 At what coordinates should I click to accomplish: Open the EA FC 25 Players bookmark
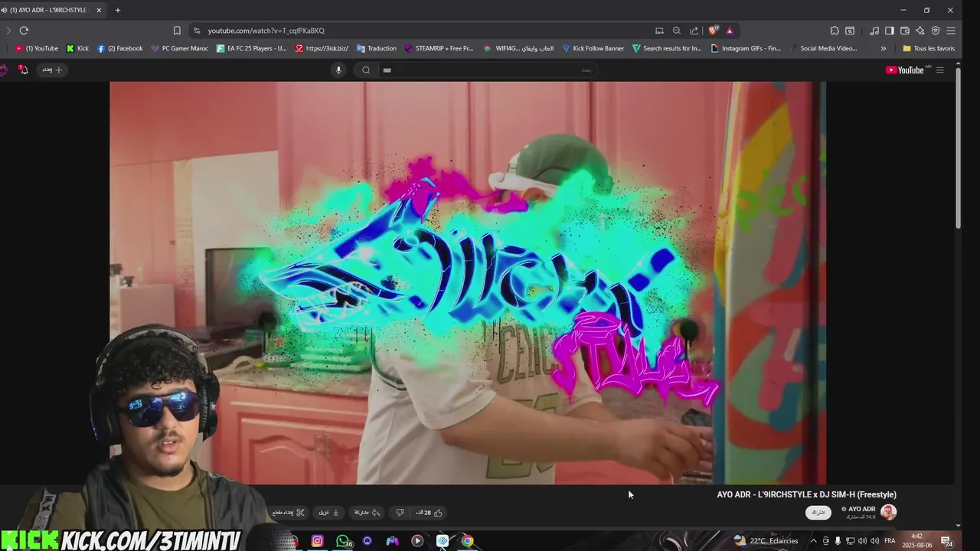click(x=252, y=48)
